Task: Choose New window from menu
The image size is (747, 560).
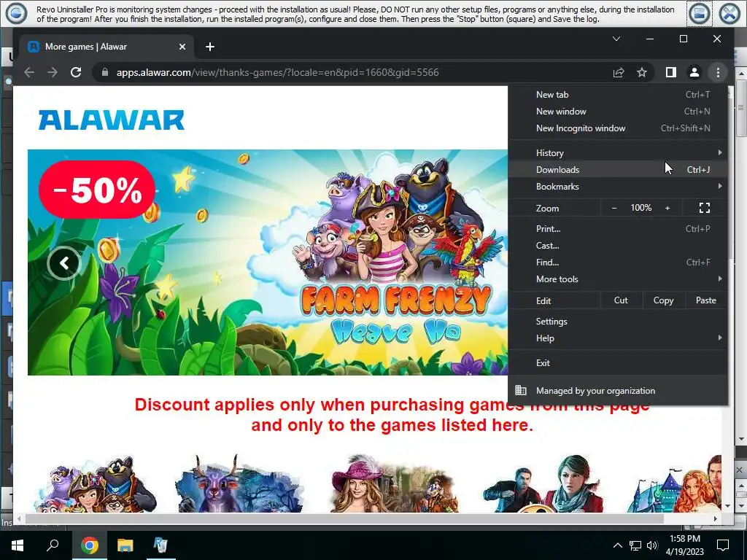Action: click(618, 111)
